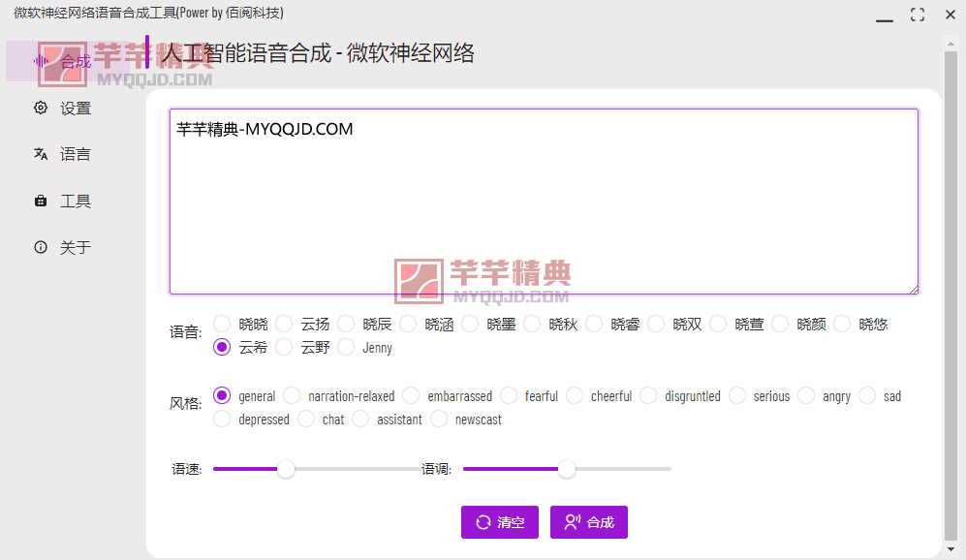Choose the embarrassed style
This screenshot has height=560, width=966.
411,395
